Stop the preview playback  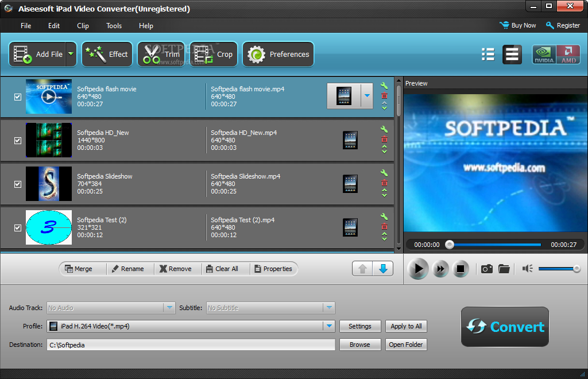tap(461, 269)
